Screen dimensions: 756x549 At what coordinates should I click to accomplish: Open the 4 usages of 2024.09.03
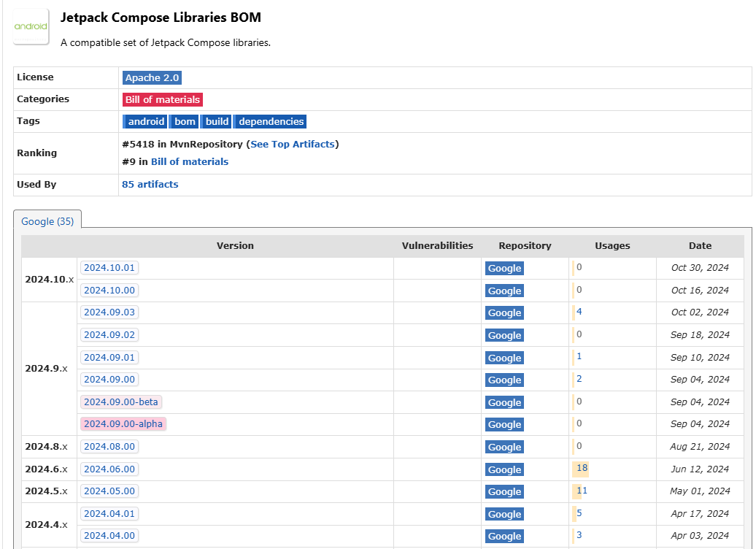[x=579, y=312]
